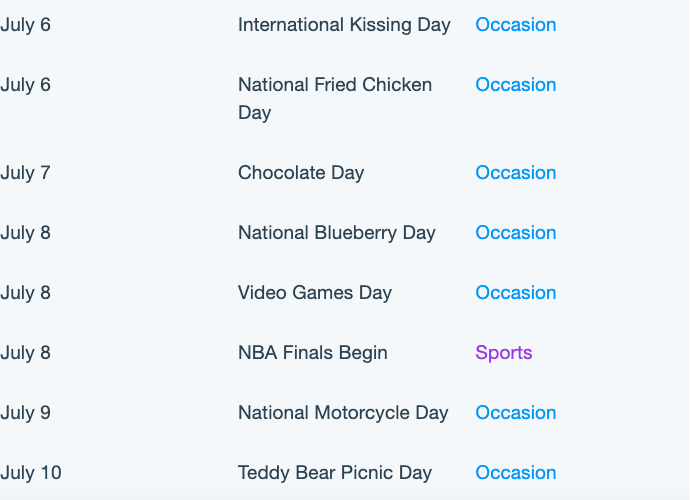690x500 pixels.
Task: Click the Teddy Bear Picnic Day event
Action: [335, 473]
